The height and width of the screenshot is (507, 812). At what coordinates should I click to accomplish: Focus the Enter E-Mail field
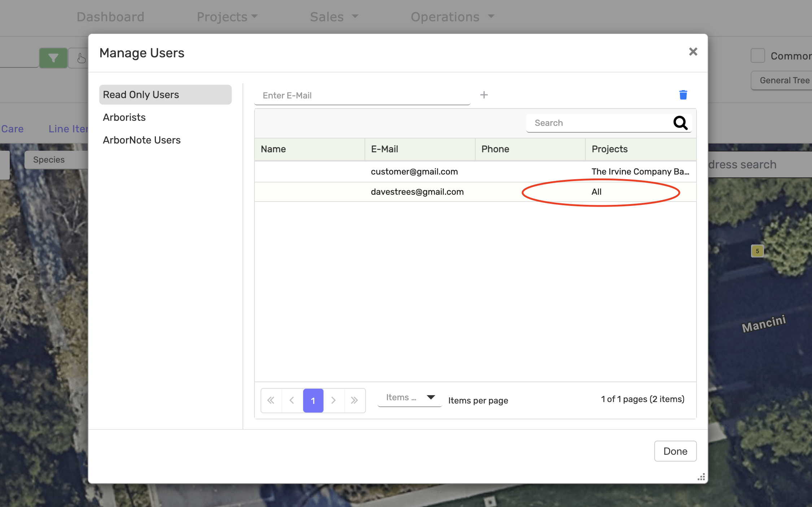click(x=362, y=95)
